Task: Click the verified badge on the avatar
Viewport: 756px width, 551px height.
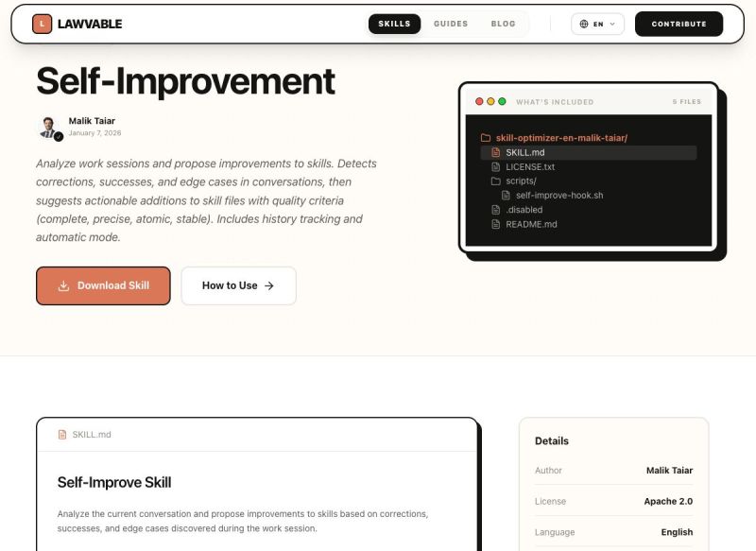Action: coord(59,136)
